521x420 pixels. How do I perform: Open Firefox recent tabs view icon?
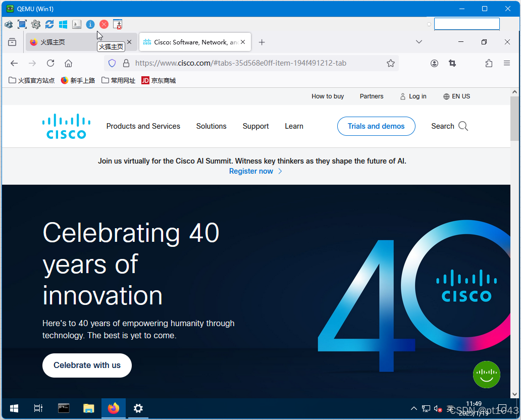pyautogui.click(x=12, y=42)
